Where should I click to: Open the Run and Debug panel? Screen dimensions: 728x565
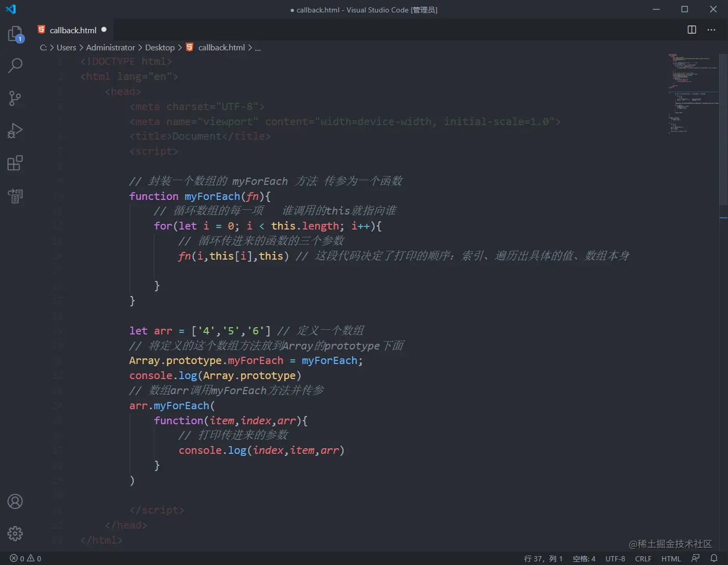[15, 130]
